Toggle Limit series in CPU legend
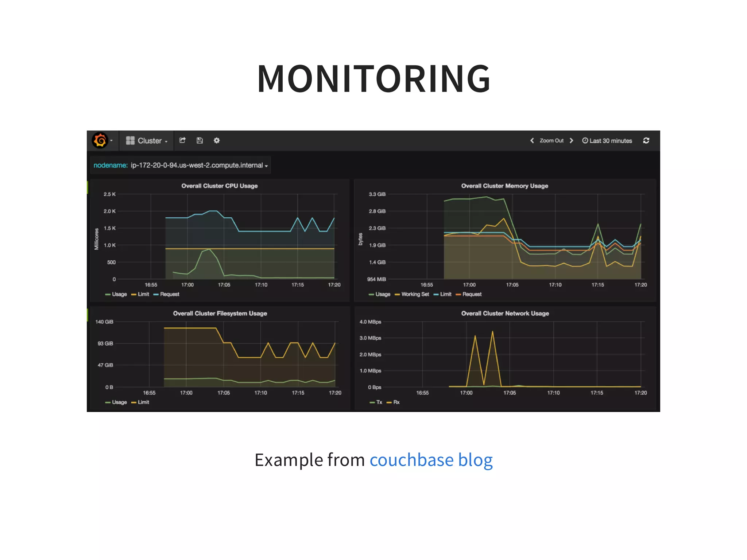Image resolution: width=747 pixels, height=560 pixels. click(140, 294)
